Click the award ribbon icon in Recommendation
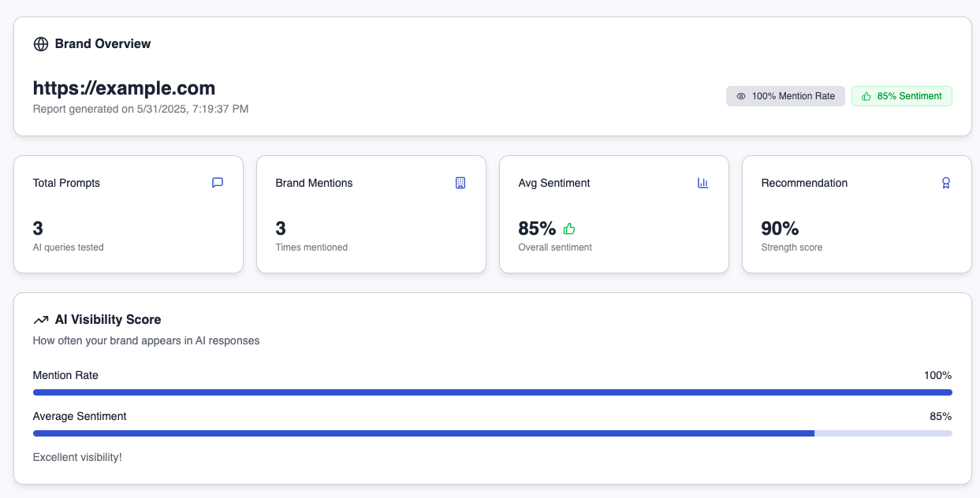Viewport: 980px width, 498px height. (946, 183)
